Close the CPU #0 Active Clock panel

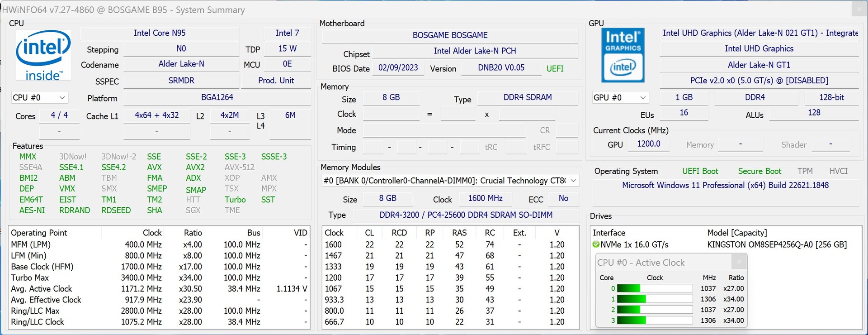pyautogui.click(x=739, y=262)
